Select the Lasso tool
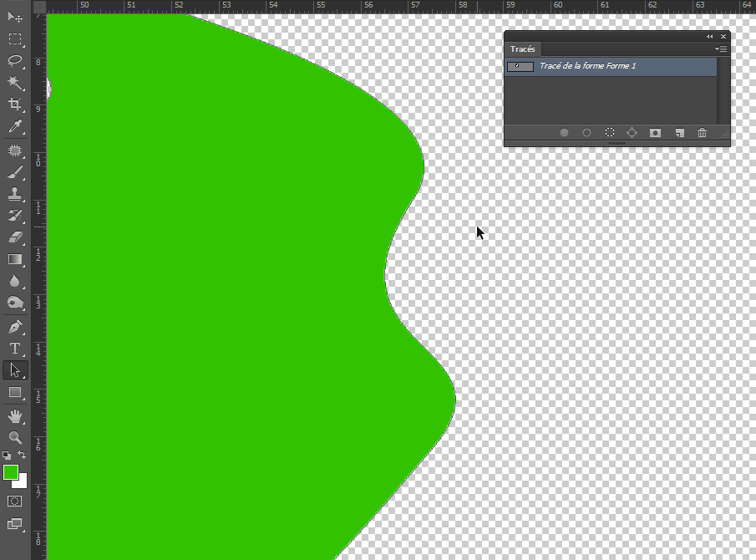756x560 pixels. (x=15, y=61)
